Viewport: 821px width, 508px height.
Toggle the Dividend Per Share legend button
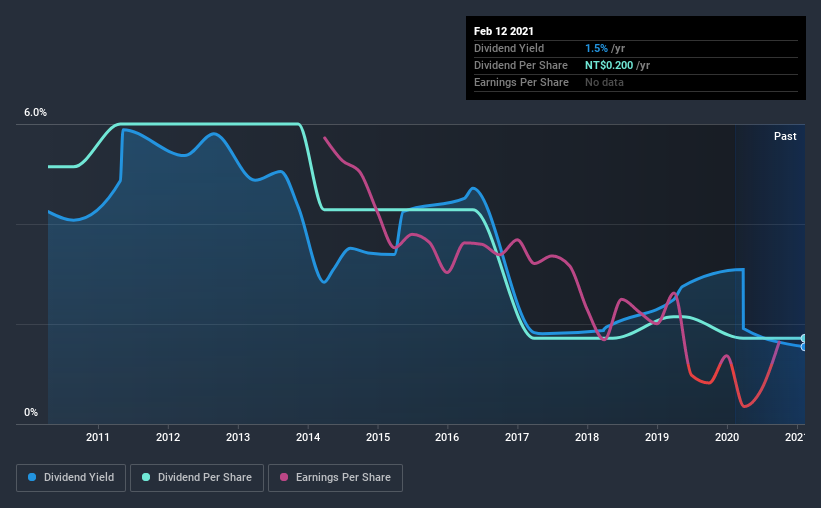coord(197,478)
